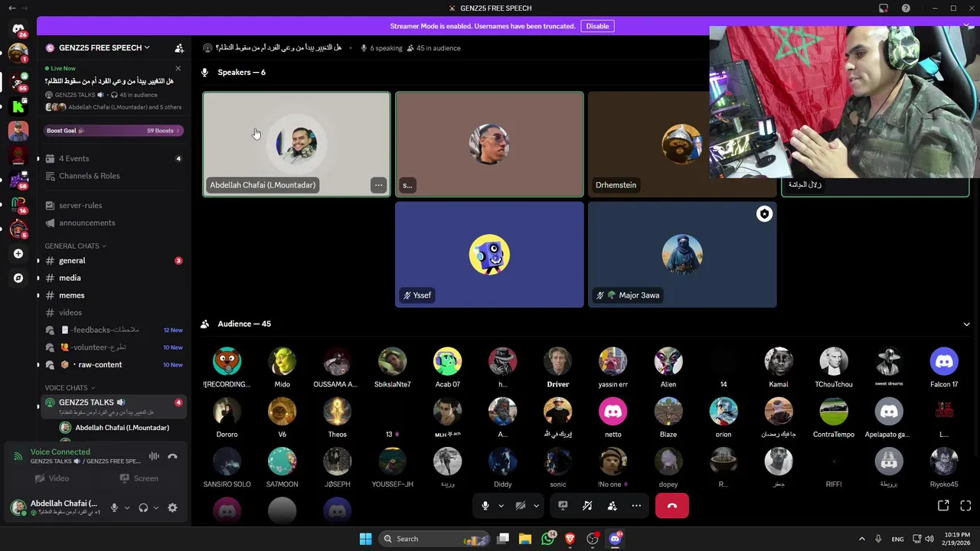Open input device dropdown next to user mic
The height and width of the screenshot is (551, 980).
coord(126,507)
